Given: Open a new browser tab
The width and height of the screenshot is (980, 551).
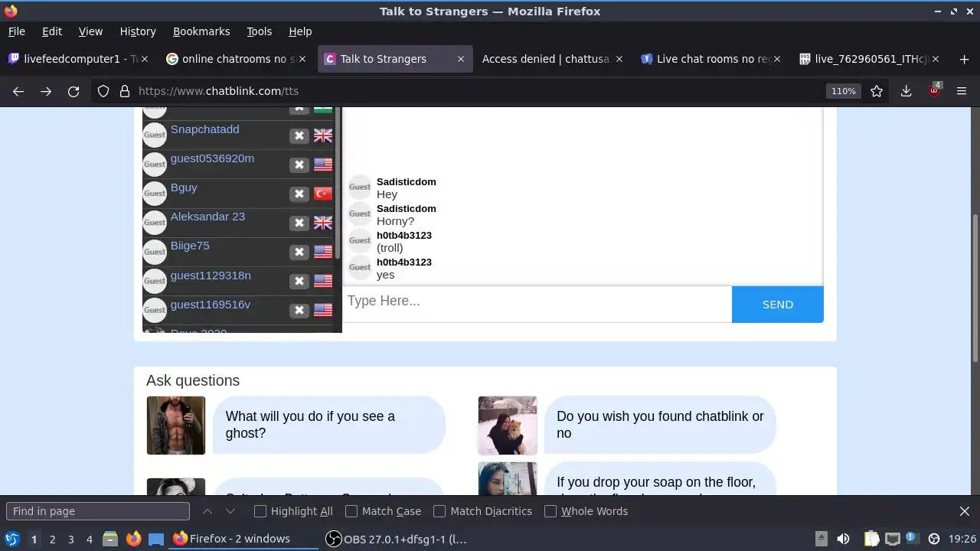Looking at the screenshot, I should pos(962,59).
